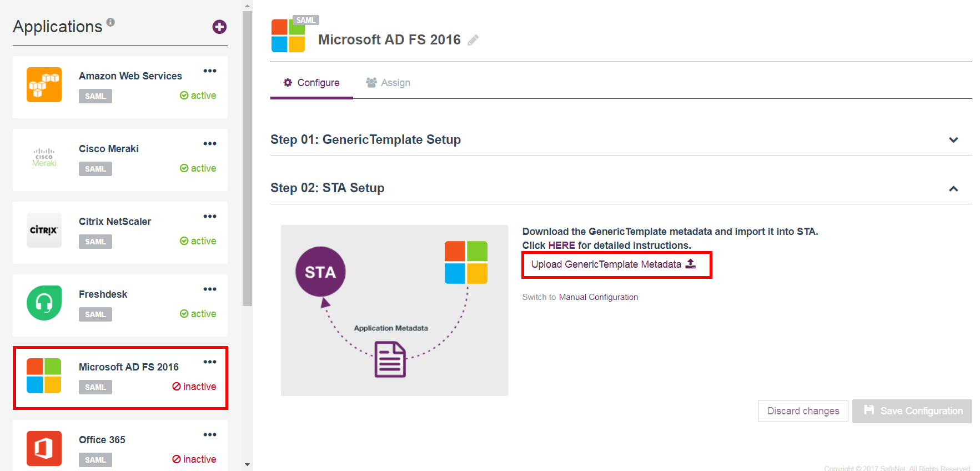Viewport: 980px width, 471px height.
Task: Click scrollbar down arrow in applications list
Action: coord(248,464)
